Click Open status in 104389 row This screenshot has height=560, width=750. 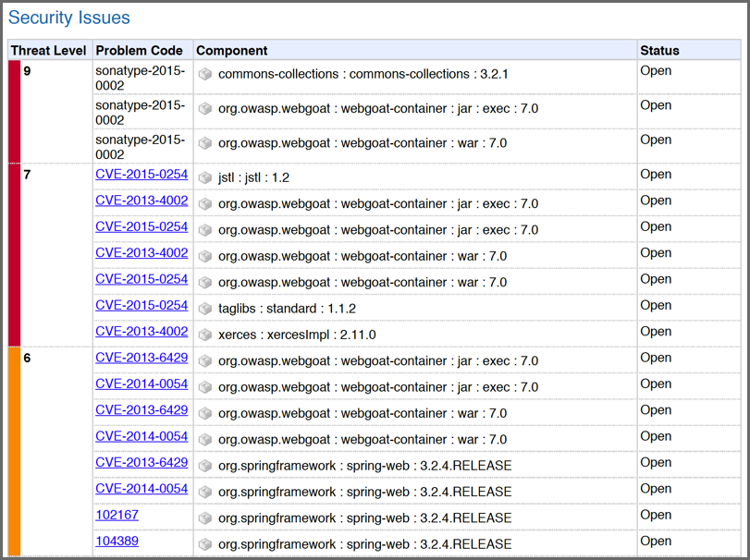(656, 542)
